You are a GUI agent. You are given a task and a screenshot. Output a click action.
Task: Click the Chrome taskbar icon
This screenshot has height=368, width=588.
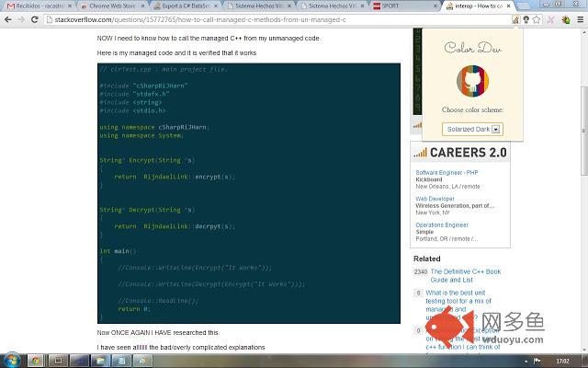click(36, 361)
